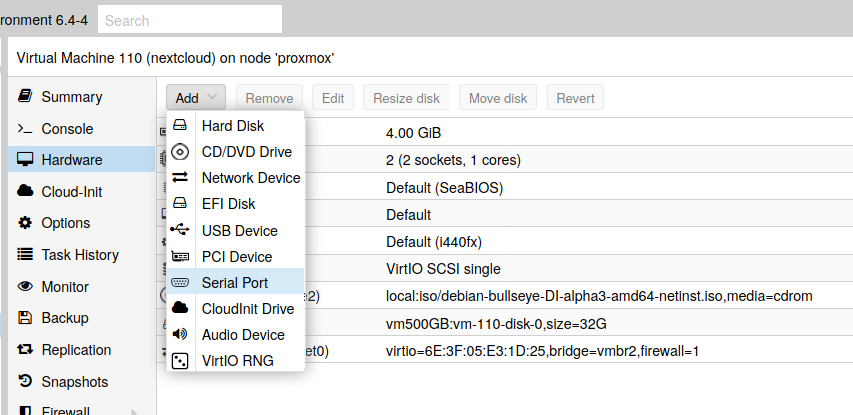Click the Network Device arrows icon

click(x=180, y=178)
